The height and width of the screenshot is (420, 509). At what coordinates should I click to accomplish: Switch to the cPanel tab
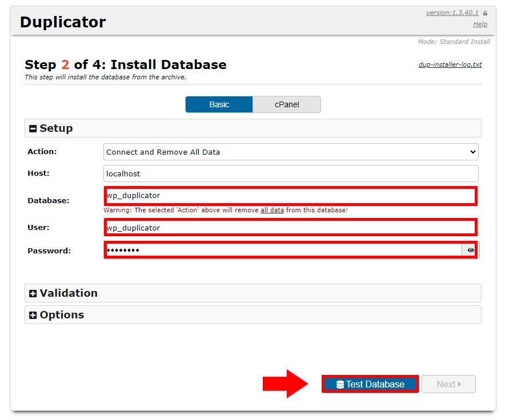click(287, 104)
